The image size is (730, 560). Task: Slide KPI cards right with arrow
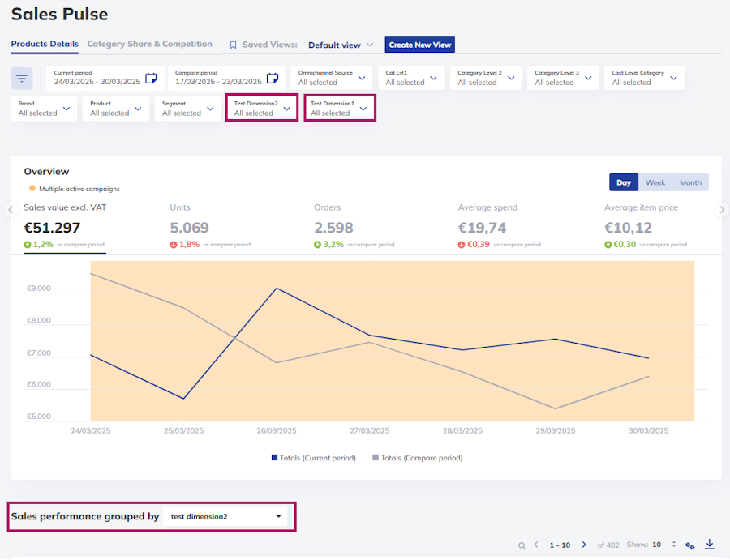click(722, 210)
